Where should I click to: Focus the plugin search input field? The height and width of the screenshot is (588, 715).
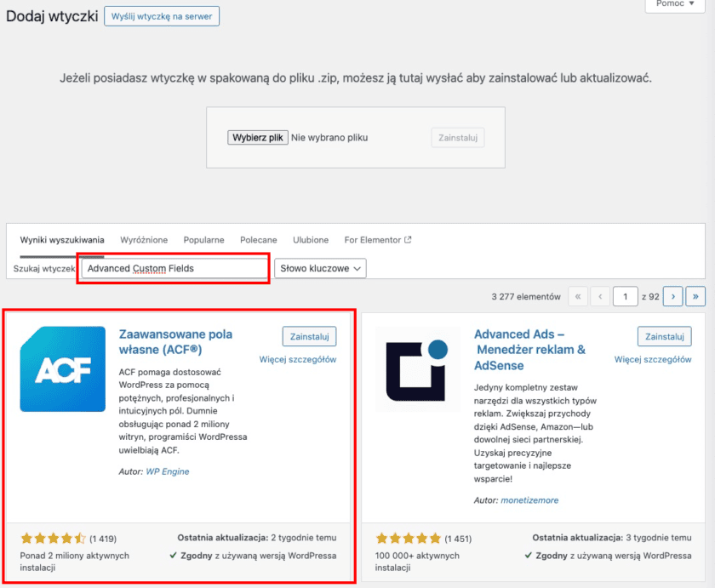[x=174, y=268]
